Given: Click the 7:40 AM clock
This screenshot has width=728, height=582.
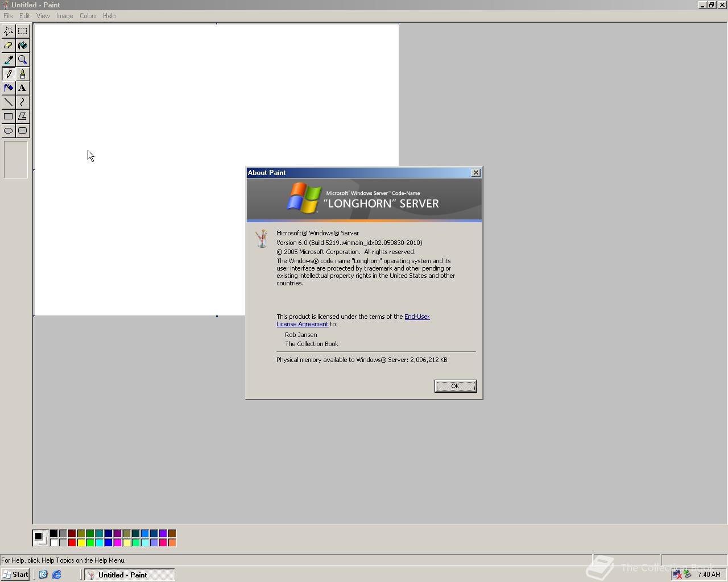Looking at the screenshot, I should tap(709, 575).
